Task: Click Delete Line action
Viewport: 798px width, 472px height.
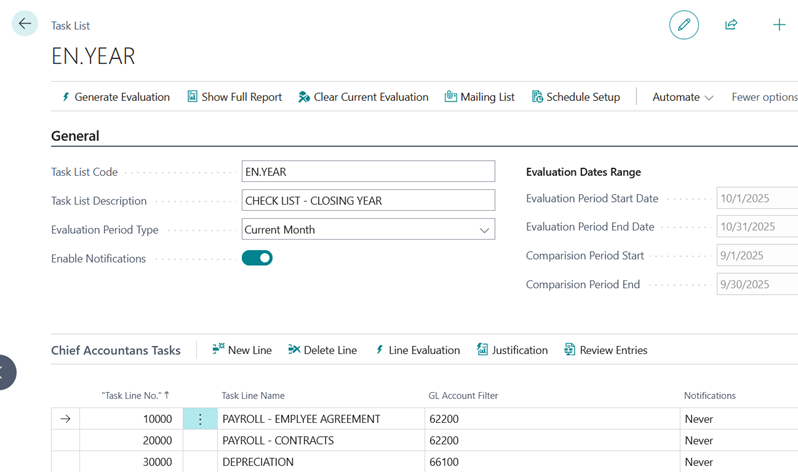Action: click(322, 350)
